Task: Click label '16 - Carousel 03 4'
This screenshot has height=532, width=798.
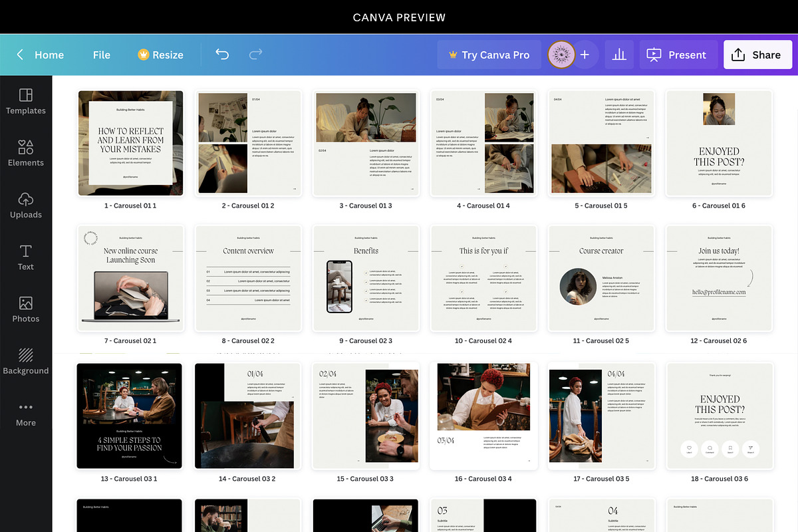Action: click(483, 478)
